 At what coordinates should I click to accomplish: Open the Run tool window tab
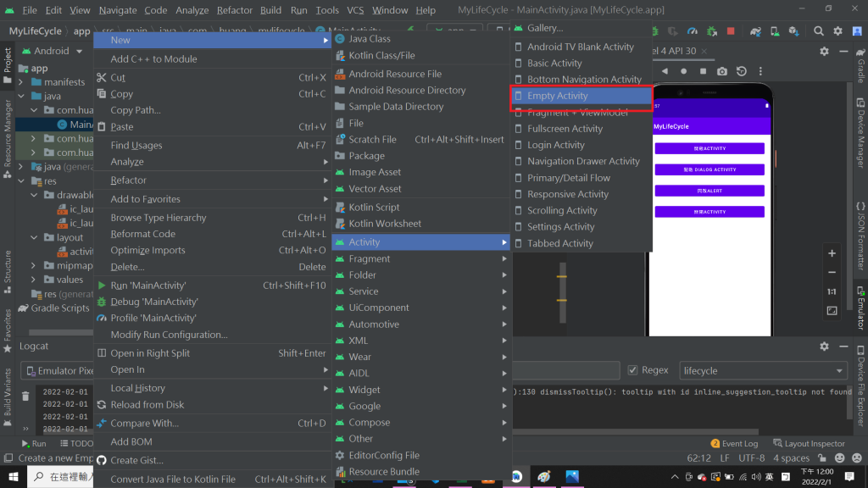point(34,443)
